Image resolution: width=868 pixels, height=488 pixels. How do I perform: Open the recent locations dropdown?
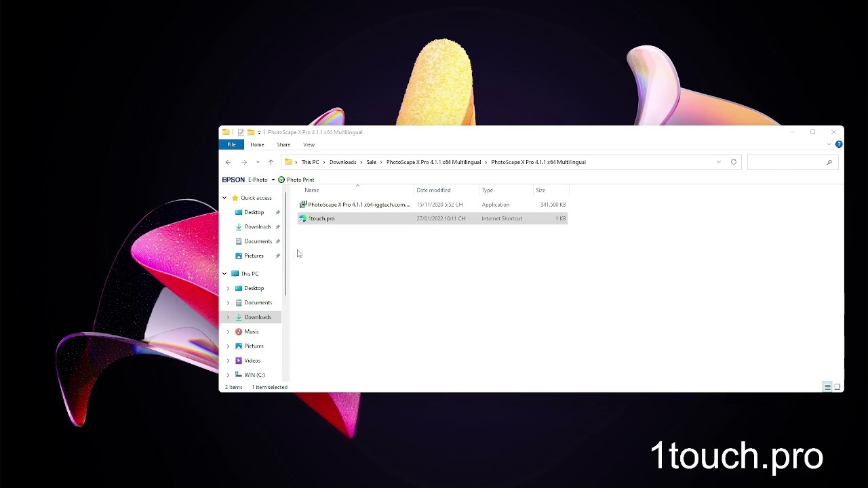coord(258,162)
